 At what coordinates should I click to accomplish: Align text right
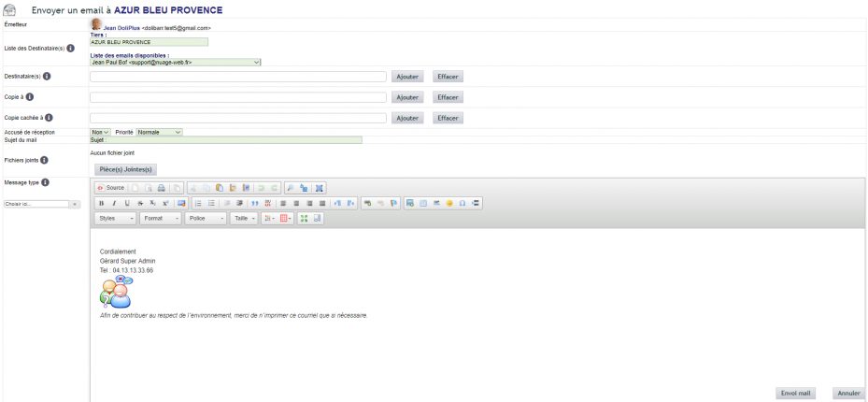click(309, 203)
